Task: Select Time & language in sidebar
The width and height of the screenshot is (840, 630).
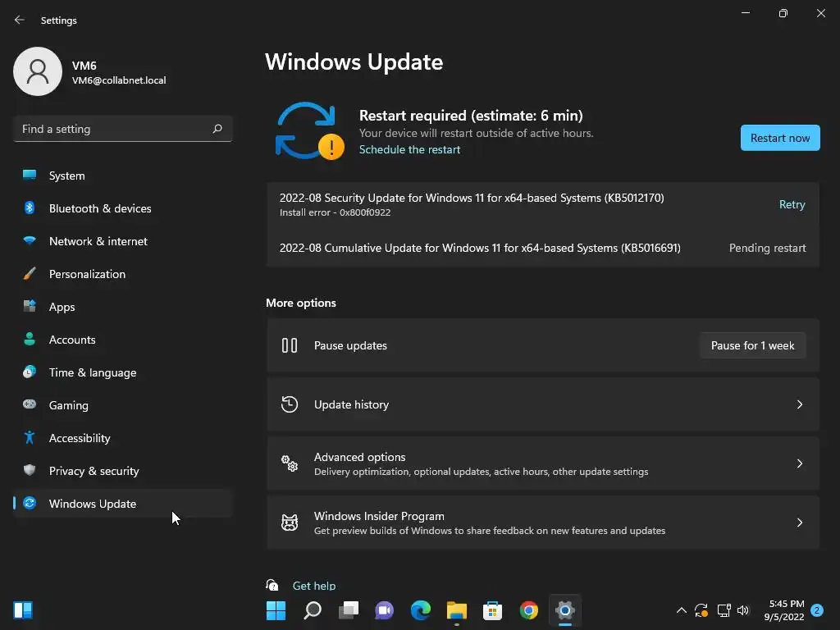Action: tap(123, 372)
